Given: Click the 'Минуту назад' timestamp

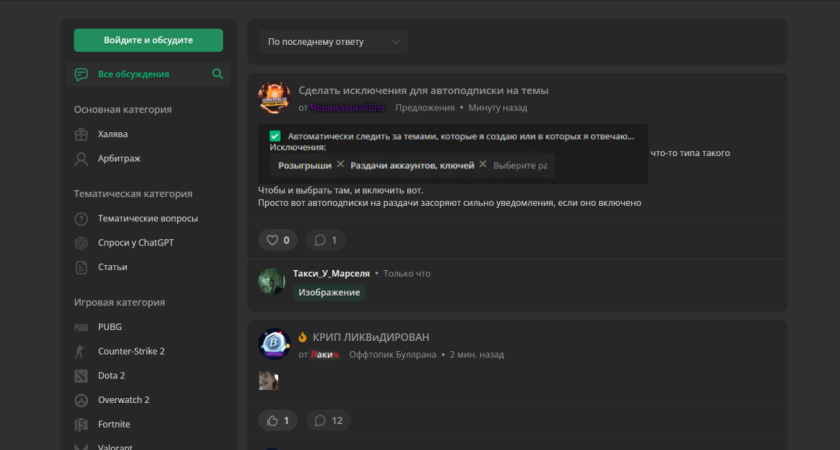Looking at the screenshot, I should click(498, 108).
